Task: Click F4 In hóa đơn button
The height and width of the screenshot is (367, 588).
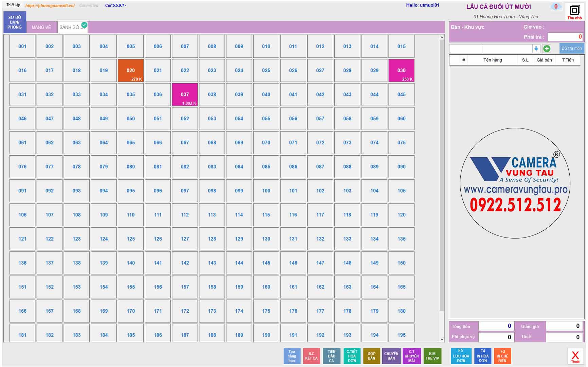Action: click(x=482, y=356)
